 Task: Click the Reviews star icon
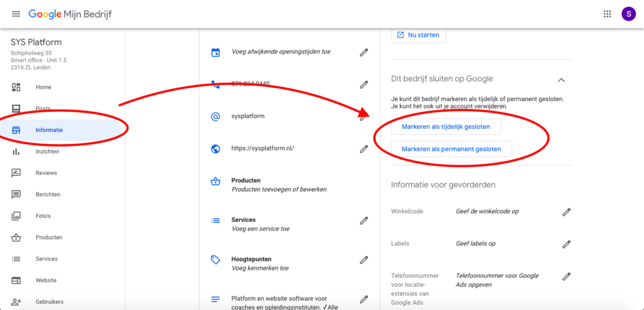[x=16, y=173]
